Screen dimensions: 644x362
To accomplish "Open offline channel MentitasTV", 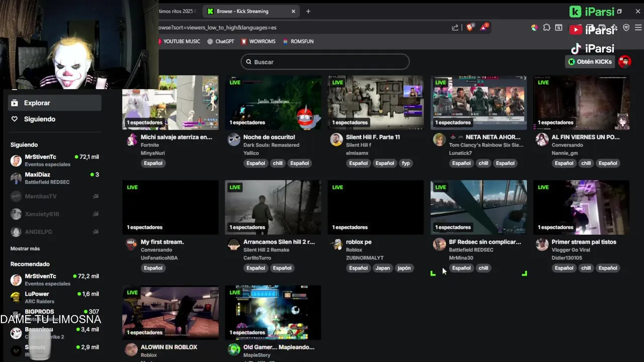I will coord(54,196).
